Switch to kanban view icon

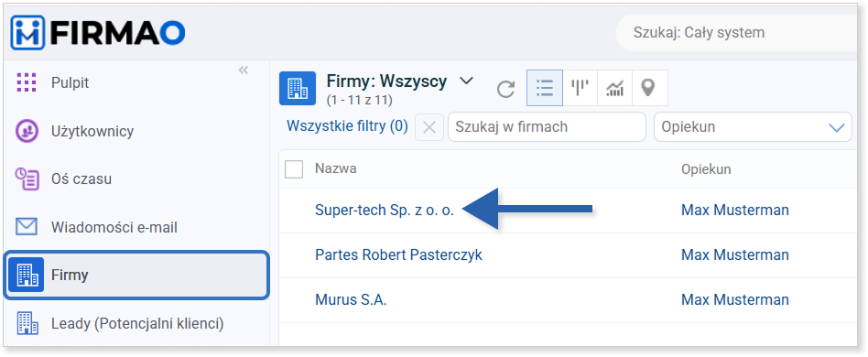(580, 88)
